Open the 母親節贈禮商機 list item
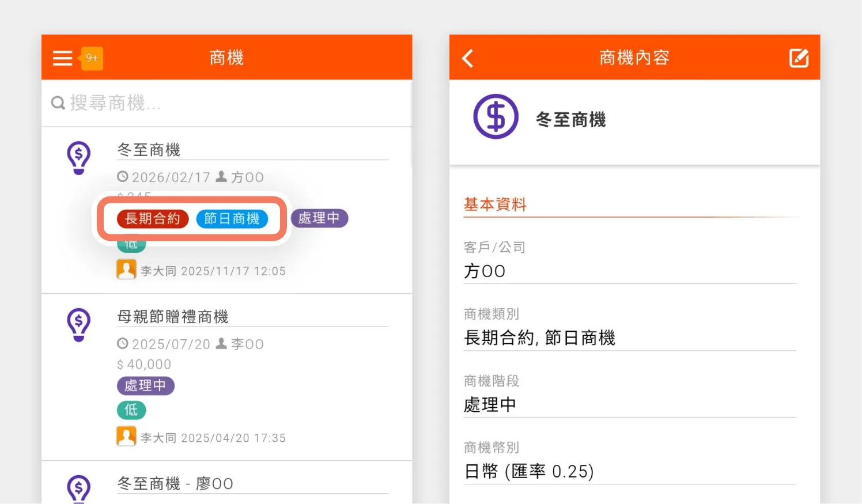 click(x=173, y=317)
